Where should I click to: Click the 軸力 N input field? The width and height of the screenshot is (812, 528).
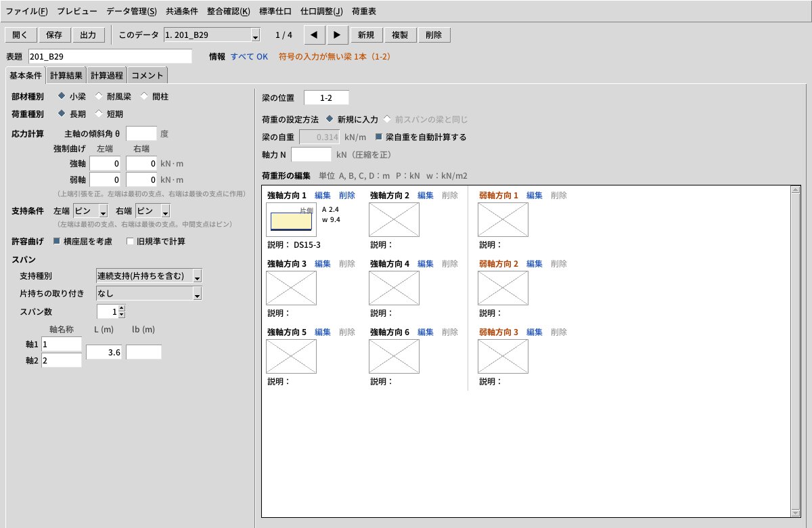pyautogui.click(x=311, y=154)
